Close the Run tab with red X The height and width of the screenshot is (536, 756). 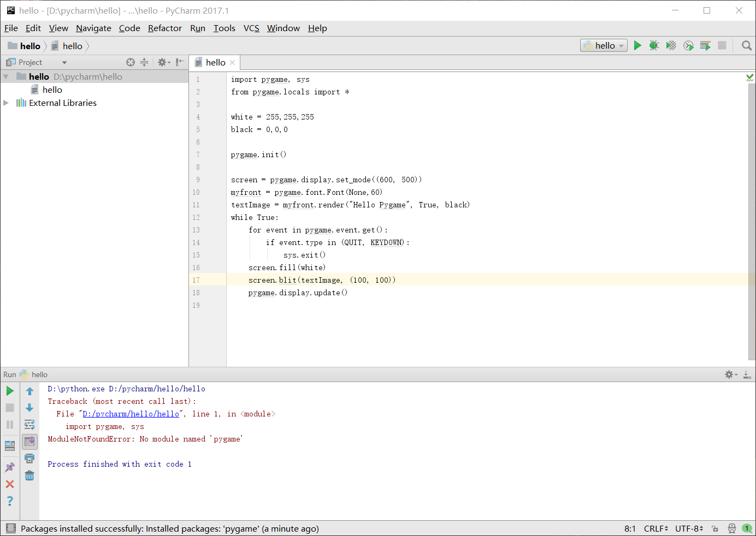10,484
